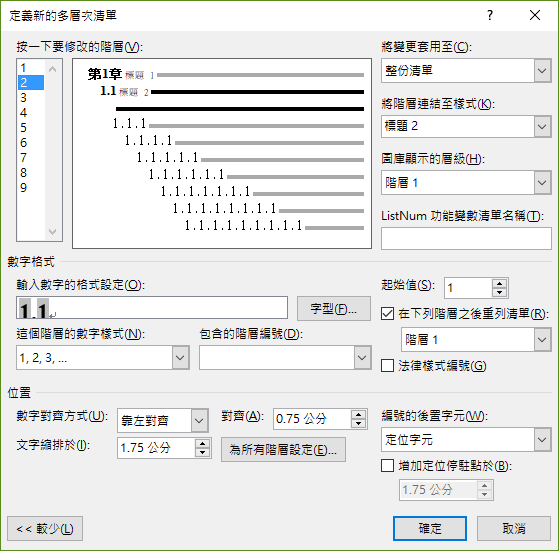559x551 pixels.
Task: Select level 3 in the level list
Action: [24, 98]
